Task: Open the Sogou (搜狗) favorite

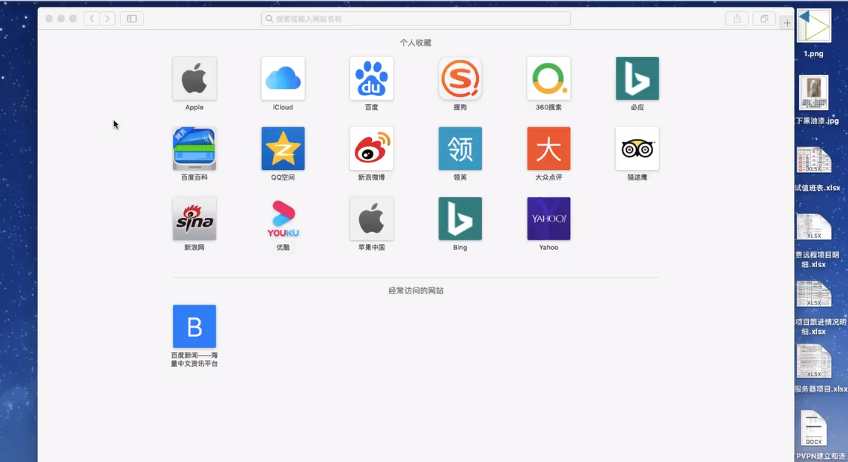Action: [x=460, y=78]
